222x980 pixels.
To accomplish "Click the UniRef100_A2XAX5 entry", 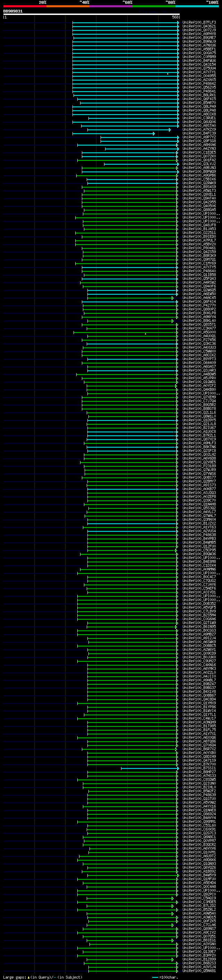I will [x=199, y=80].
